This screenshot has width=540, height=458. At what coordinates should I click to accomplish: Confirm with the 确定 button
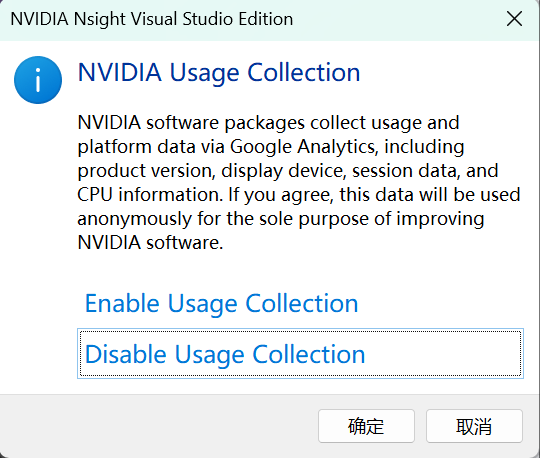click(x=366, y=426)
